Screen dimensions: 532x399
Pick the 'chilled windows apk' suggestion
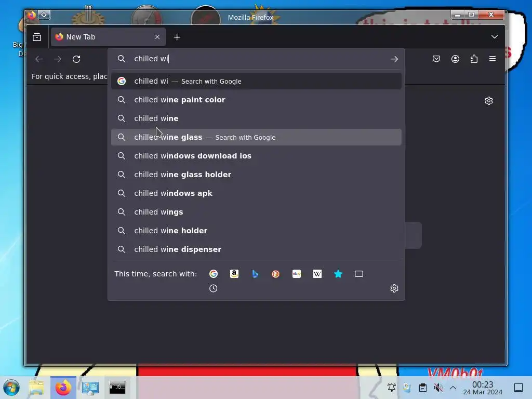point(256,193)
